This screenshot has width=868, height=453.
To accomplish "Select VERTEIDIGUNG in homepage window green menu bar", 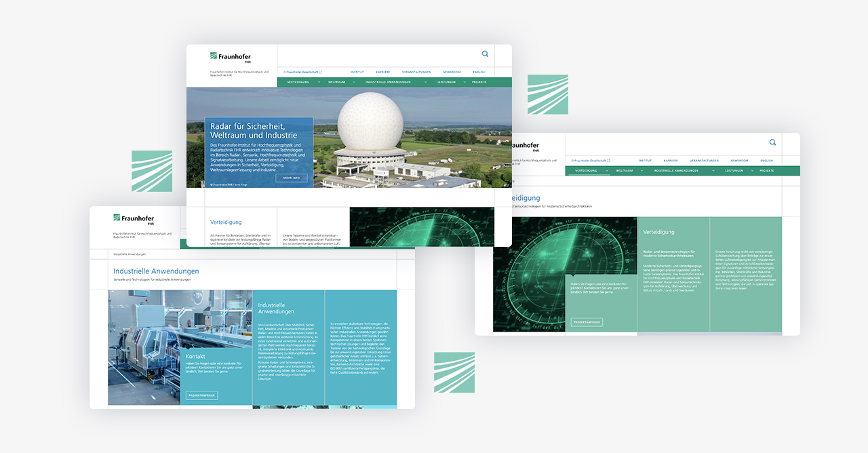I will coord(298,82).
